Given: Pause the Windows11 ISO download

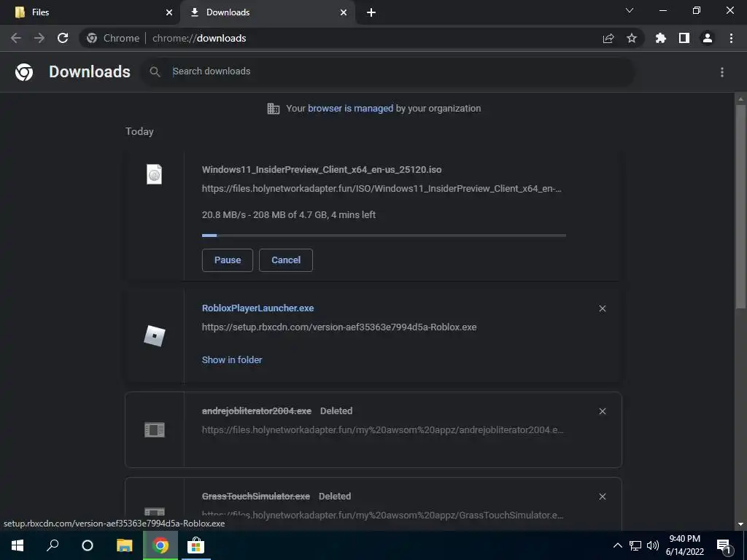Looking at the screenshot, I should pyautogui.click(x=228, y=260).
